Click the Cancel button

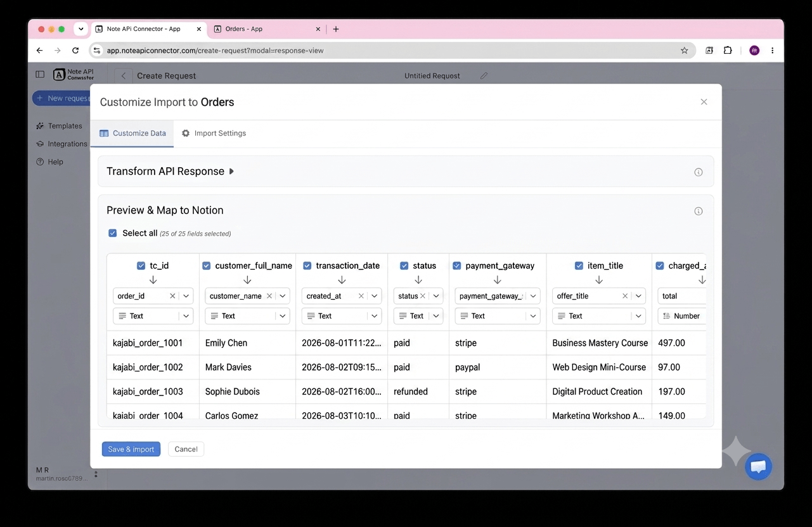186,449
